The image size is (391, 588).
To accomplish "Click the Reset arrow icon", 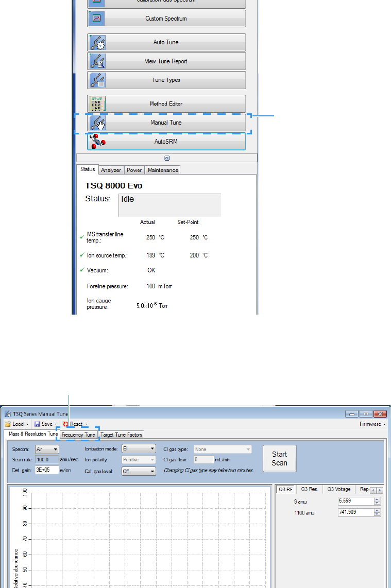I will [65, 424].
